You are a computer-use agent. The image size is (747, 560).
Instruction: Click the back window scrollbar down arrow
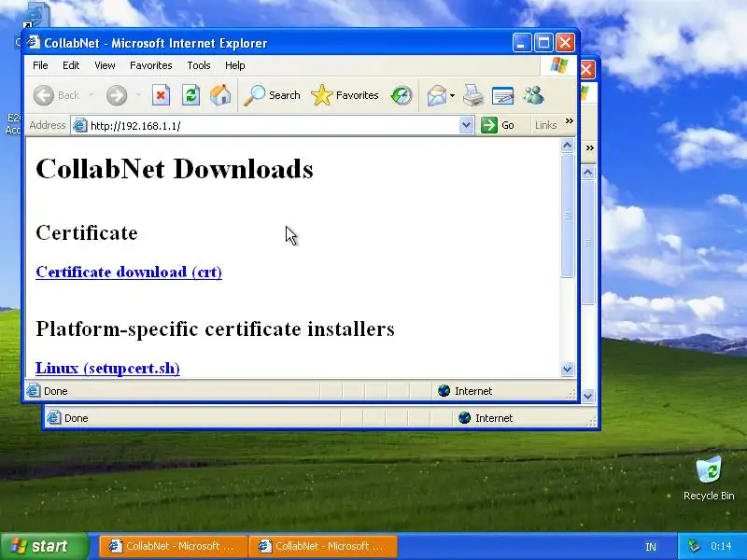coord(588,396)
